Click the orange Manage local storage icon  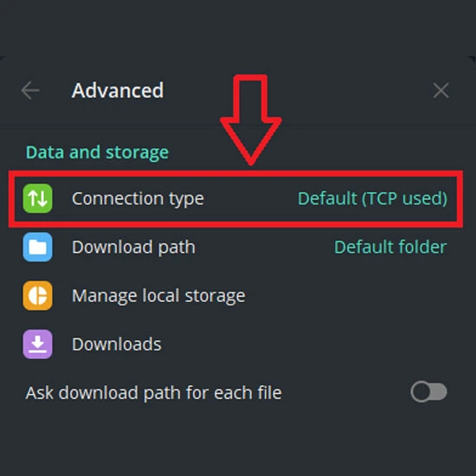click(37, 295)
